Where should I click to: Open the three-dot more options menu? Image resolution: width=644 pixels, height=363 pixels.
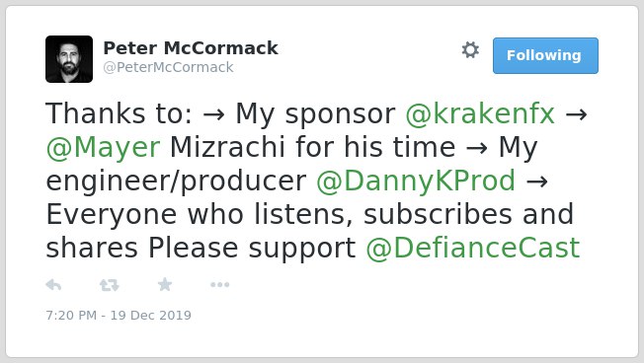coord(219,285)
